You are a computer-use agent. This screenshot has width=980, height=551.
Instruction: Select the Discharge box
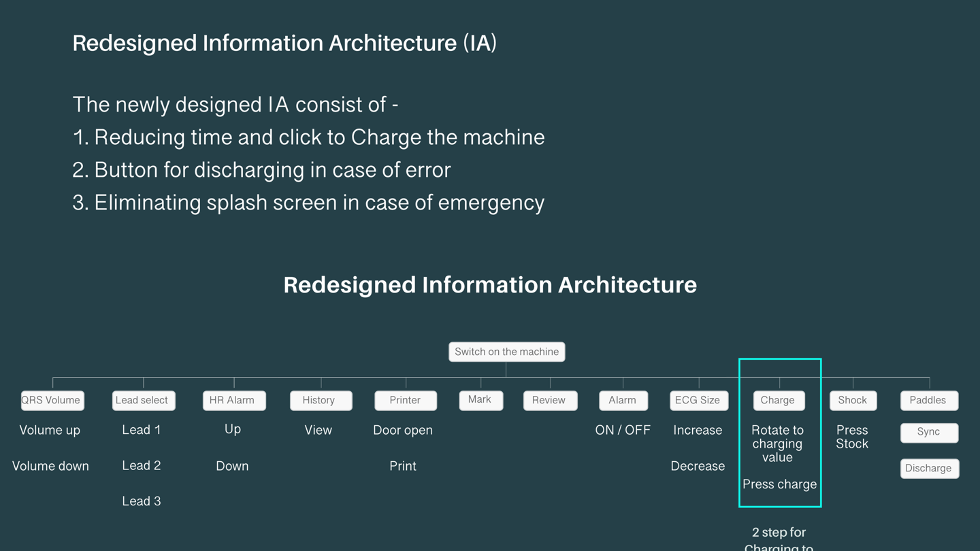pos(929,468)
